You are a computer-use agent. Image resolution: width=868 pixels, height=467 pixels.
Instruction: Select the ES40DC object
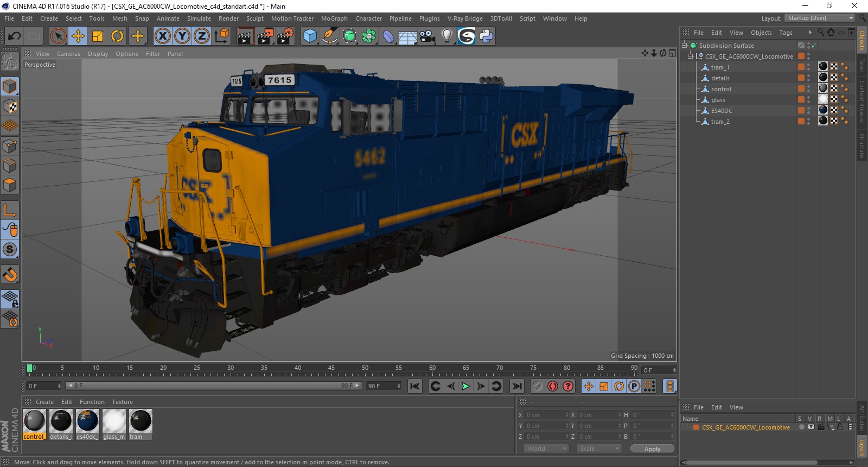(x=722, y=111)
